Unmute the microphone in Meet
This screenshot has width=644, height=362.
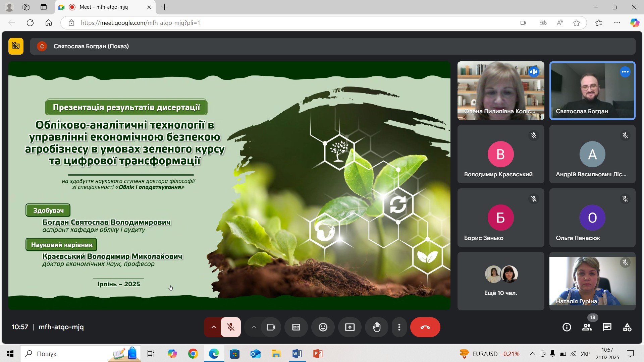[x=231, y=327]
